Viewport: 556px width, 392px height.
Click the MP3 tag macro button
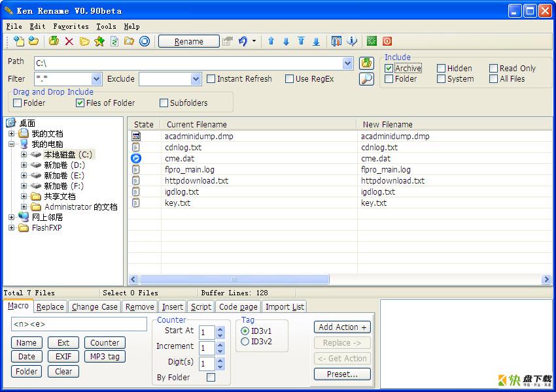tap(105, 357)
